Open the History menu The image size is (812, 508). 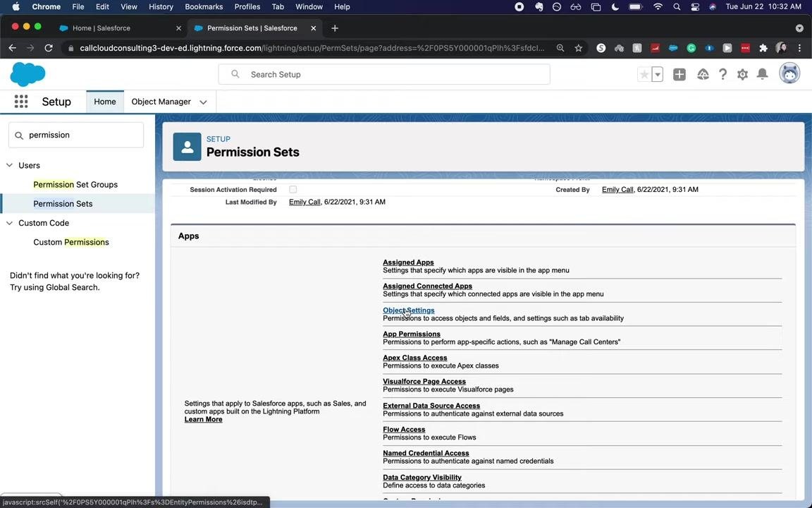point(161,7)
